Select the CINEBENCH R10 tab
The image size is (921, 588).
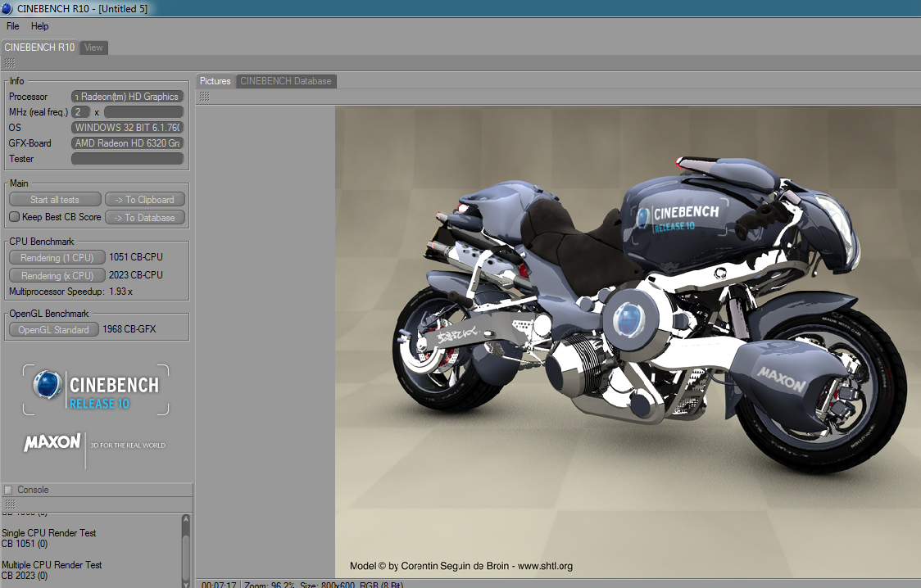point(39,47)
